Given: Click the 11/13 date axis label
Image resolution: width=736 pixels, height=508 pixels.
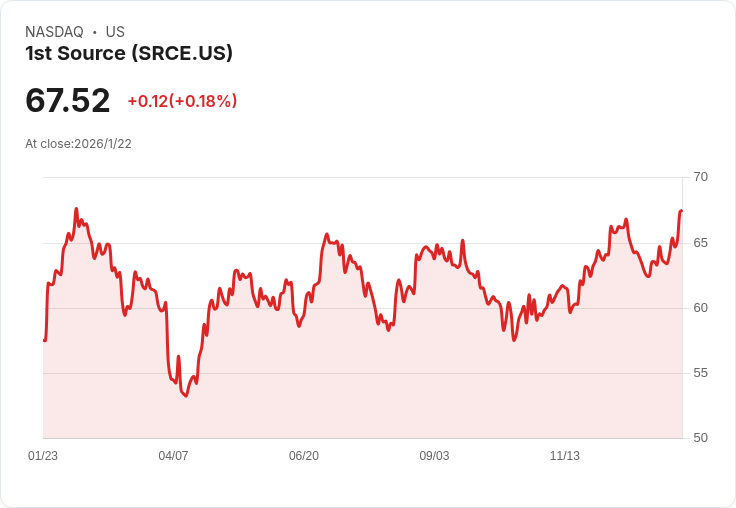Looking at the screenshot, I should tap(565, 456).
